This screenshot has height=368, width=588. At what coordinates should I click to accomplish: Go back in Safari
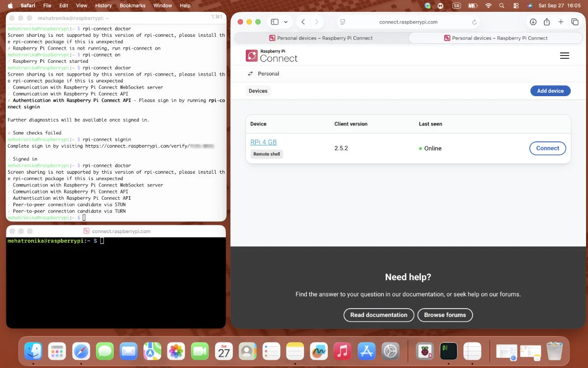(303, 22)
